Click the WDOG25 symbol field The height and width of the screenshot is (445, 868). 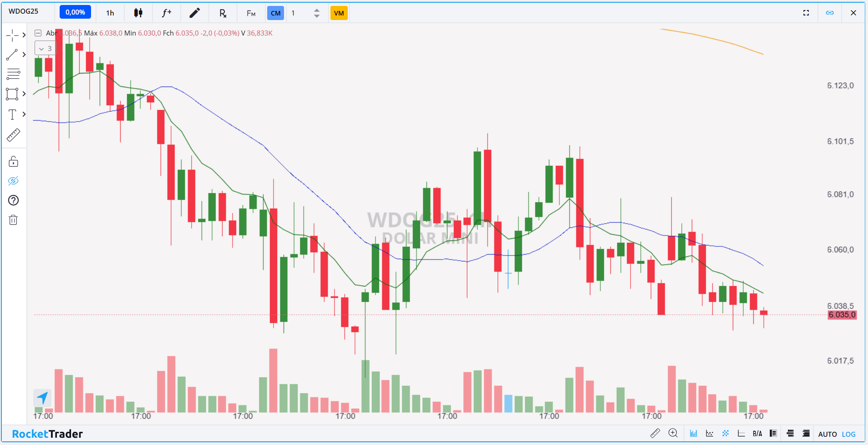coord(24,11)
